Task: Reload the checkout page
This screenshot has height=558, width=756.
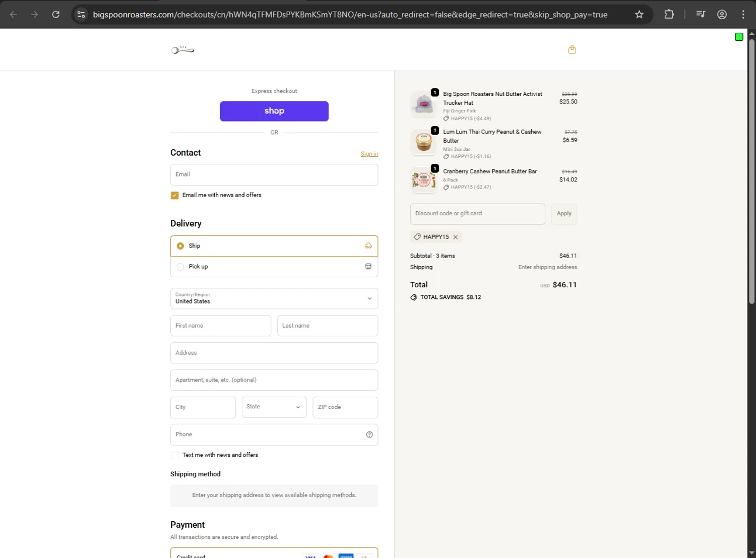Action: click(x=56, y=15)
